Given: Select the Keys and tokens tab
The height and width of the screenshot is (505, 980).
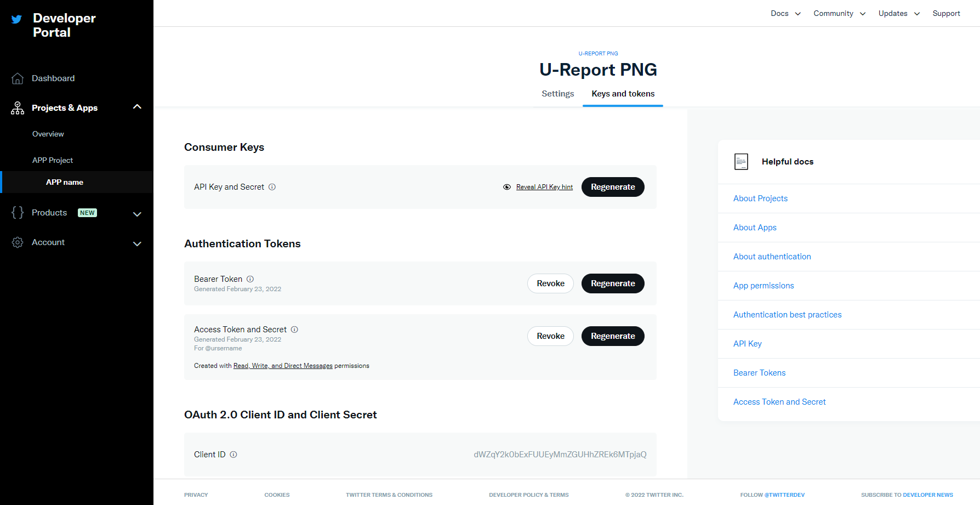Looking at the screenshot, I should (623, 94).
